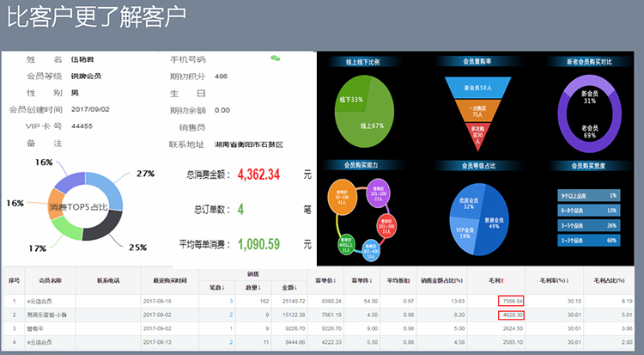This screenshot has width=644, height=355.
Task: Click the 9个以上品类 1% bar
Action: (x=589, y=195)
